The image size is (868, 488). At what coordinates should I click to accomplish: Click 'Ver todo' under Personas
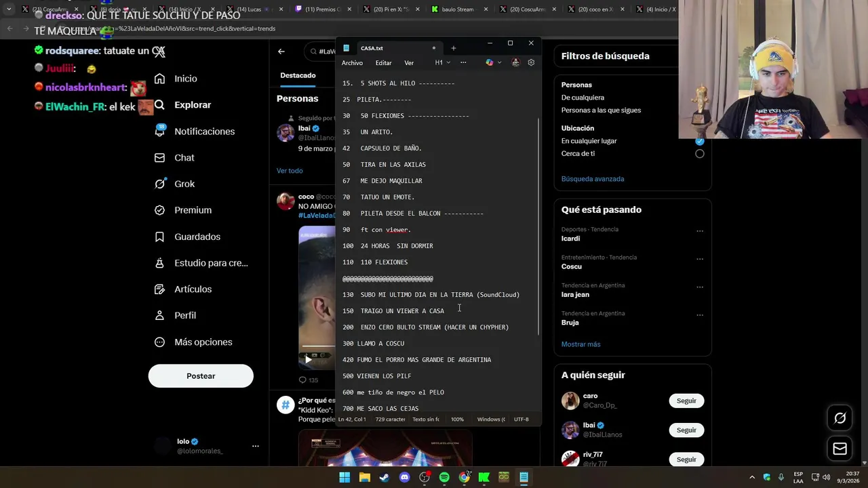tap(290, 171)
